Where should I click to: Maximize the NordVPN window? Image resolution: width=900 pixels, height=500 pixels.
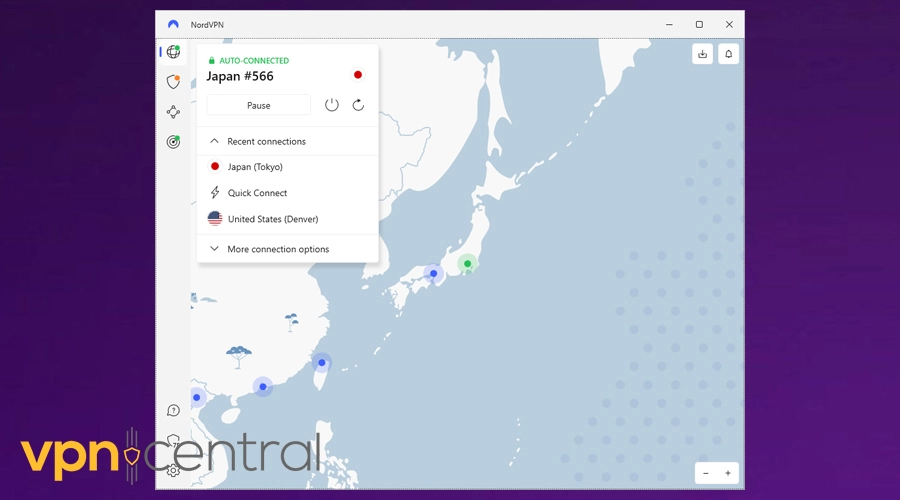click(699, 25)
